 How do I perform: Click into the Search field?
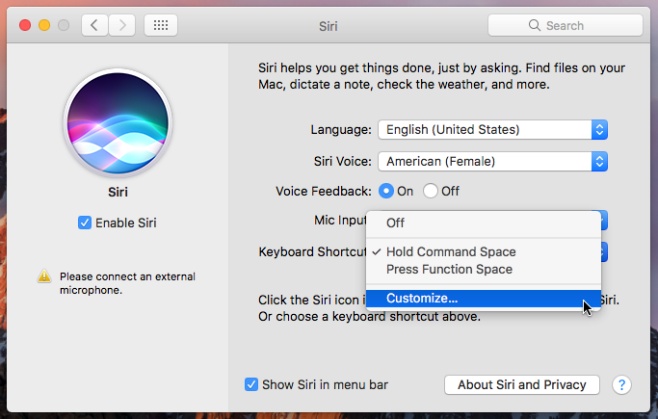565,26
